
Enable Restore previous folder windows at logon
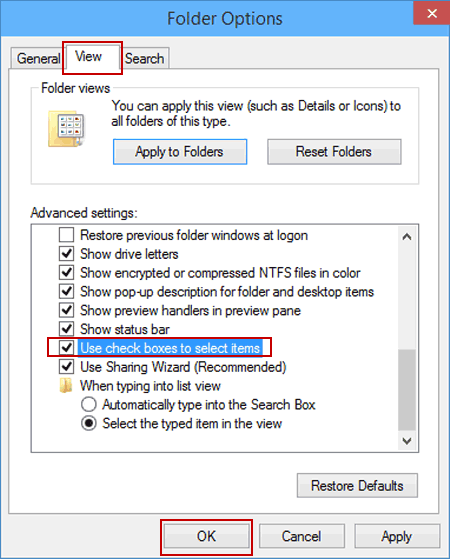pyautogui.click(x=66, y=235)
